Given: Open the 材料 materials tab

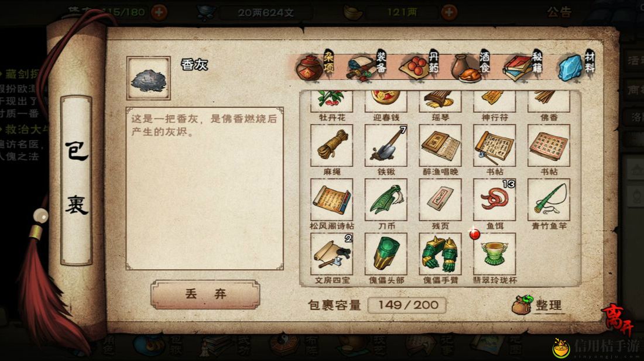Looking at the screenshot, I should pyautogui.click(x=576, y=66).
